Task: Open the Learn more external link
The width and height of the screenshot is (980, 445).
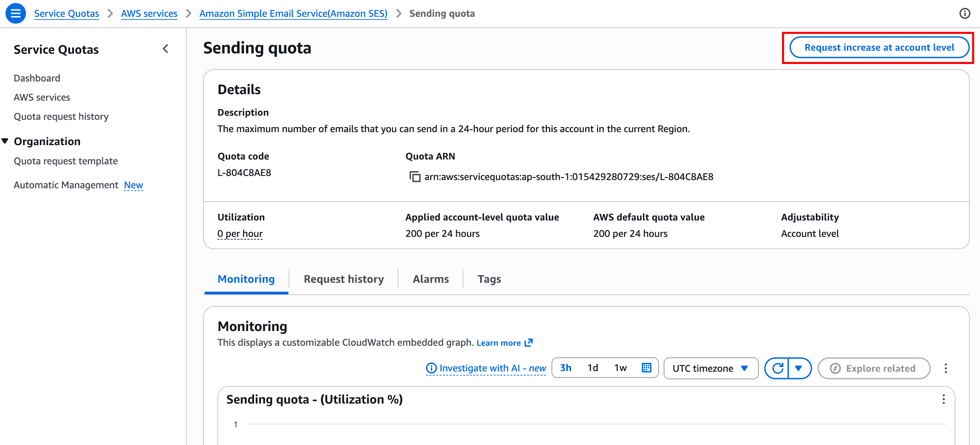Action: [x=504, y=343]
